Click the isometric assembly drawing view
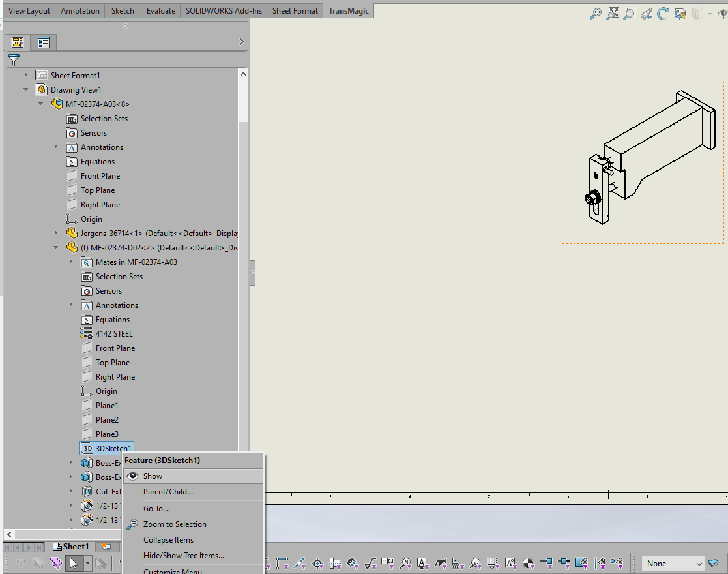The image size is (728, 574). pyautogui.click(x=643, y=162)
